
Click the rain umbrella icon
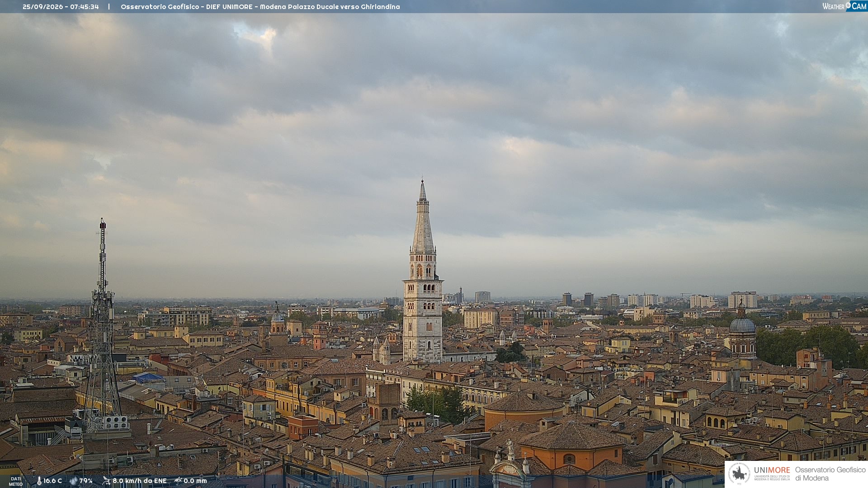point(178,481)
